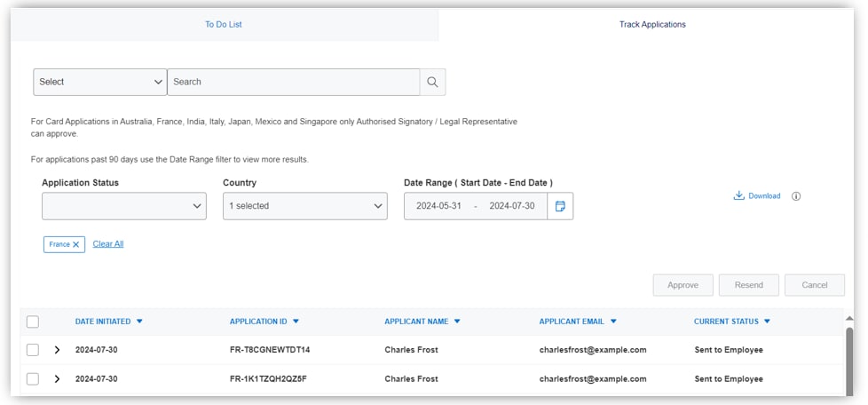Open the date range calendar icon
Viewport: 868px width, 405px height.
560,206
